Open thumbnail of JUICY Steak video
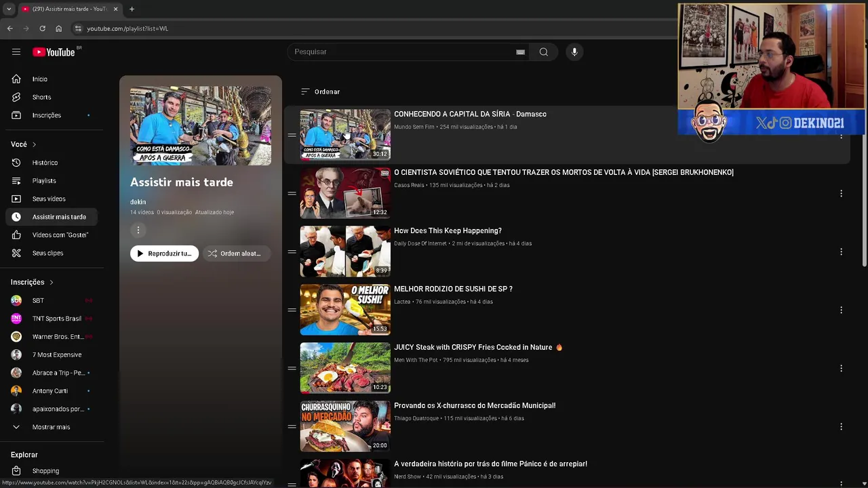Screen dimensions: 868x488 (345, 368)
